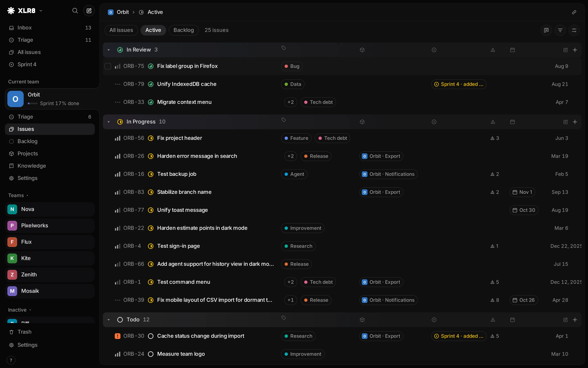This screenshot has width=588, height=368.
Task: Open the XLR8 workspace dropdown chevron
Action: [41, 11]
